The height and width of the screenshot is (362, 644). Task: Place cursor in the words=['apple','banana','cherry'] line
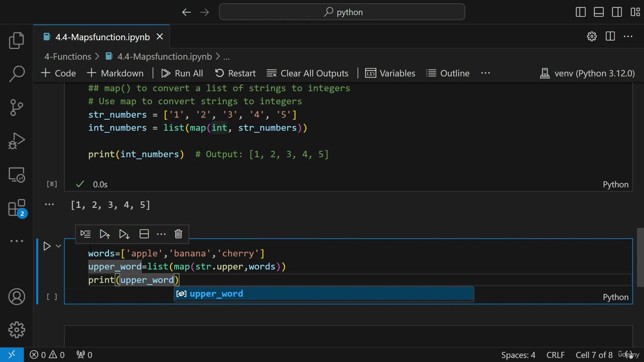(176, 253)
